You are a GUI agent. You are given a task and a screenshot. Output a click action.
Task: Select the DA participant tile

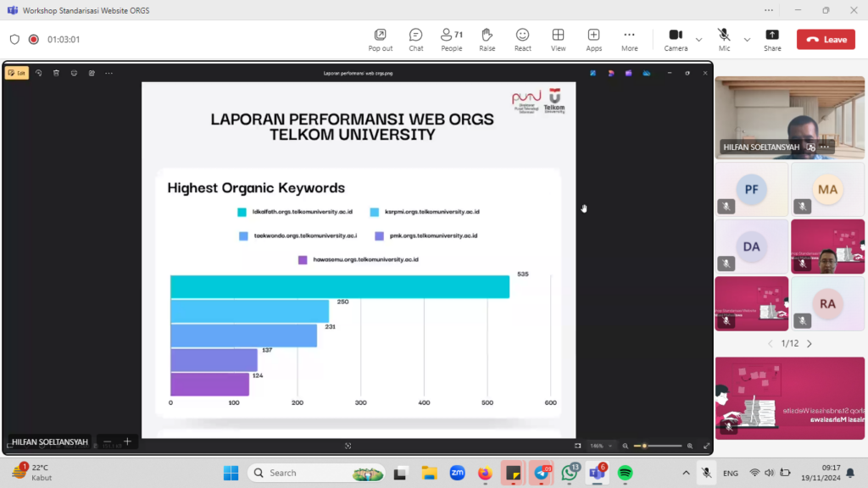tap(751, 247)
